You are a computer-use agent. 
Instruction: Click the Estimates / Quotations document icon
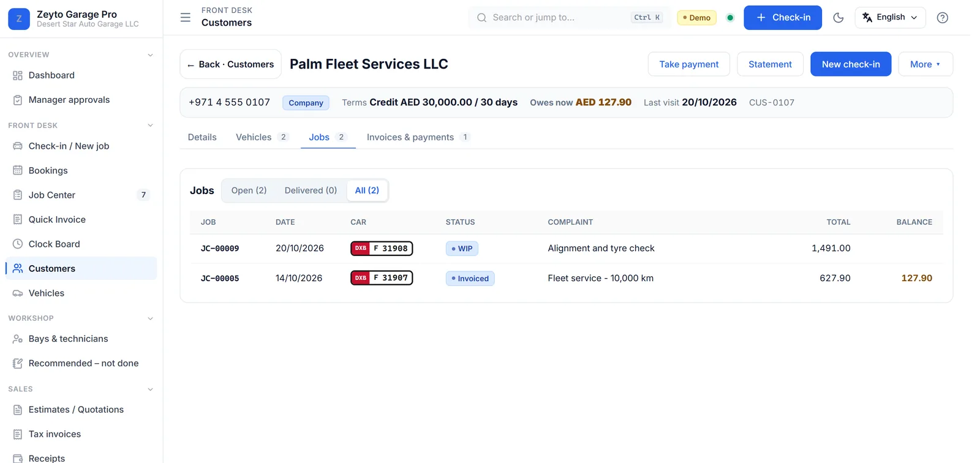point(18,410)
